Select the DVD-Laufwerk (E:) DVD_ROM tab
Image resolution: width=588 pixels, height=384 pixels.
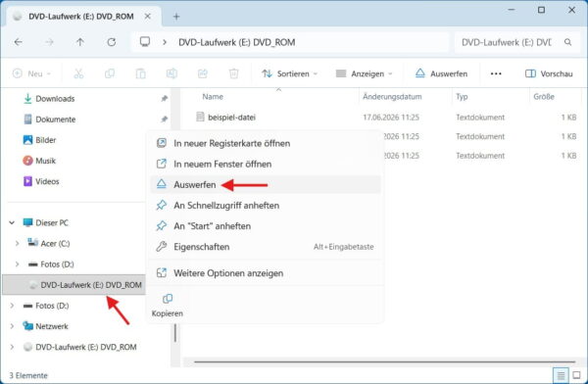click(x=81, y=17)
